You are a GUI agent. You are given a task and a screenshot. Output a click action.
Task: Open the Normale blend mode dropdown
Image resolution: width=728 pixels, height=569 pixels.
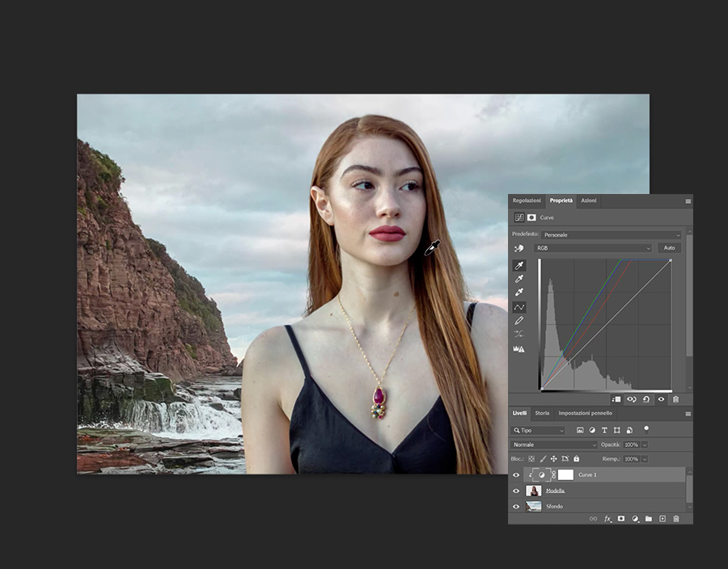[x=554, y=445]
